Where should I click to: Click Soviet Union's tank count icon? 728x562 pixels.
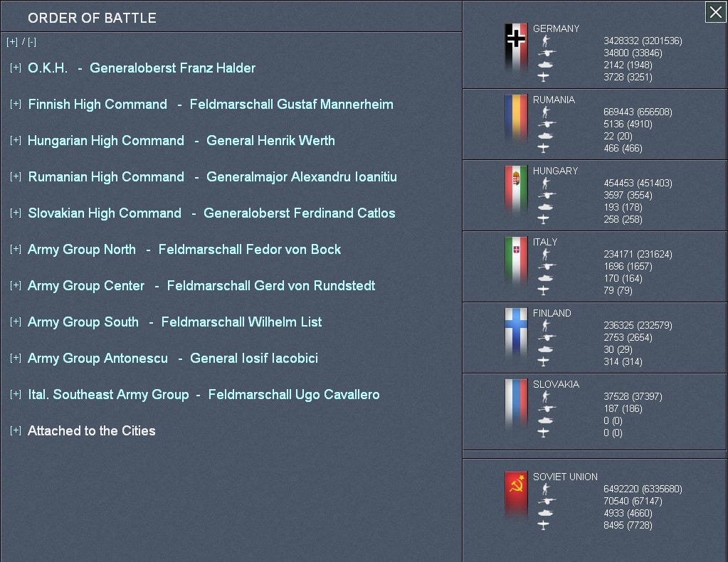[x=544, y=513]
